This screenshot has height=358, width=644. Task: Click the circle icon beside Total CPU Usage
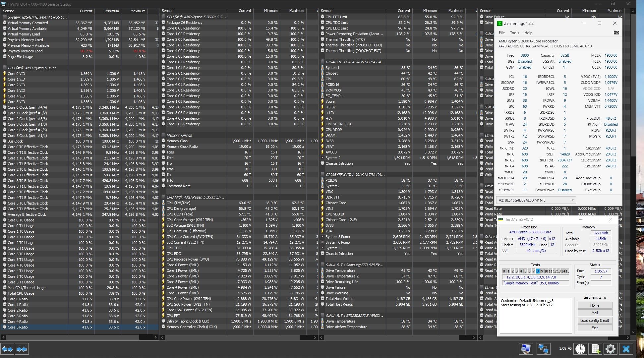point(4,293)
